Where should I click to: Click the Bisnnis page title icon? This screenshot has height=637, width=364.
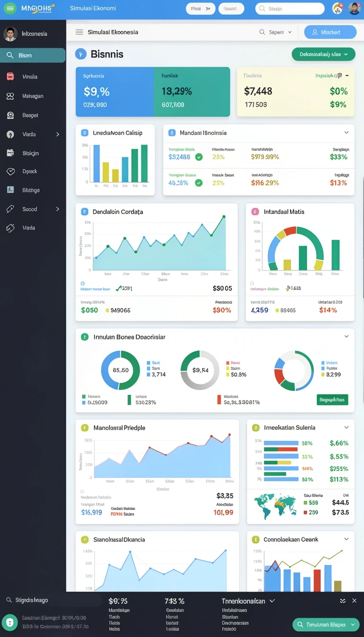81,54
